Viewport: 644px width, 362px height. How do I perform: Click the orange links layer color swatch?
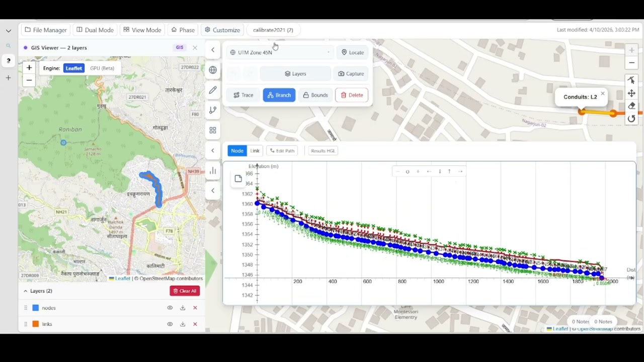(36, 324)
